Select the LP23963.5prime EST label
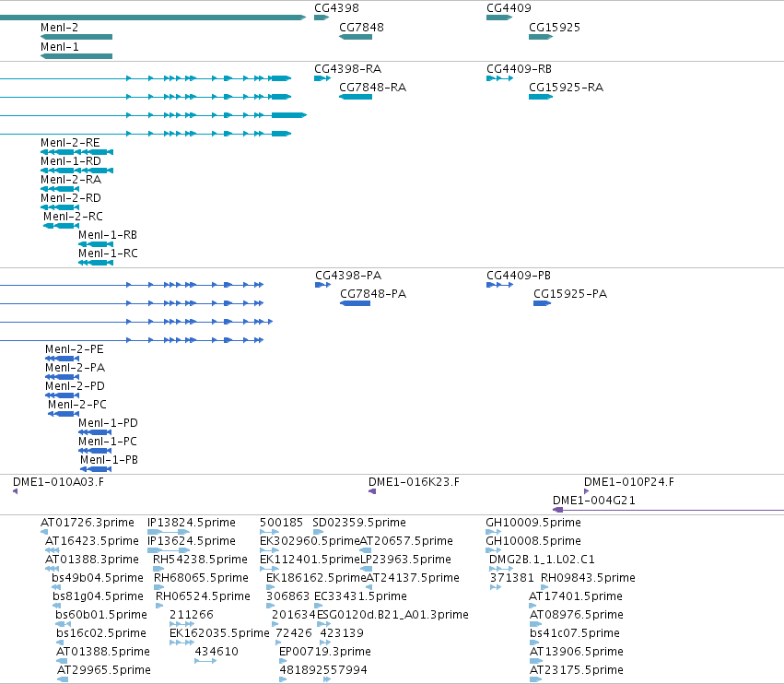The width and height of the screenshot is (784, 684). click(x=405, y=560)
